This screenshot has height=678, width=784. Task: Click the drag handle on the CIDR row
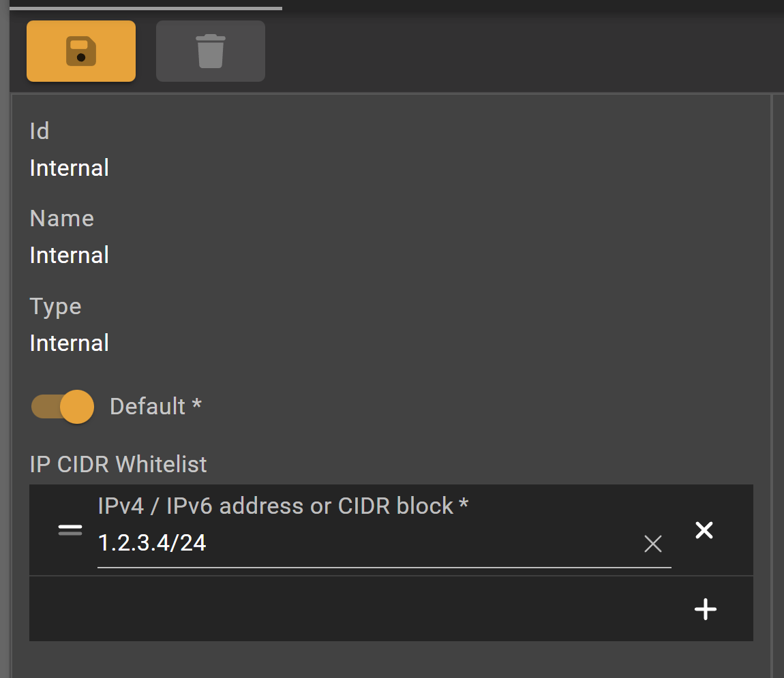[x=70, y=530]
